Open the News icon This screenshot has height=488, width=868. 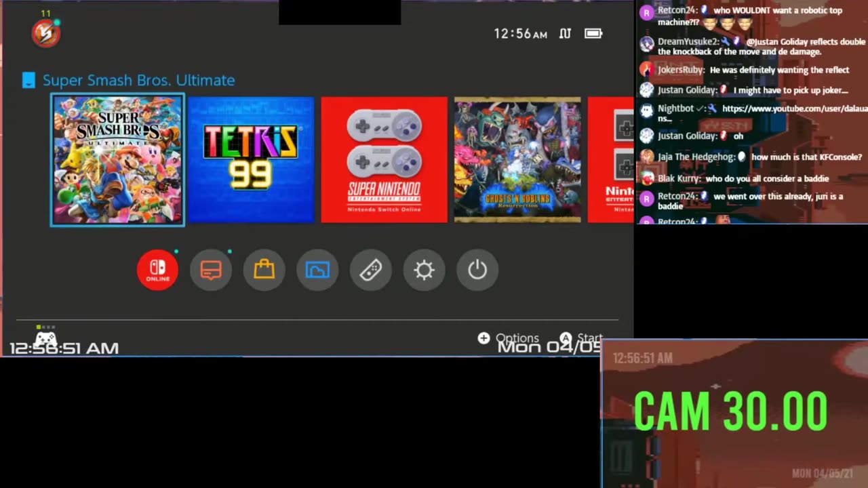point(211,270)
